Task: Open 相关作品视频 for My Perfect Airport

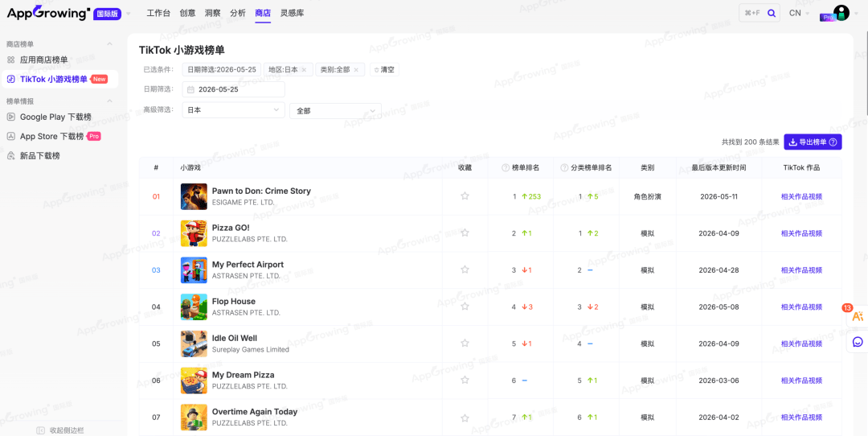Action: click(x=801, y=270)
